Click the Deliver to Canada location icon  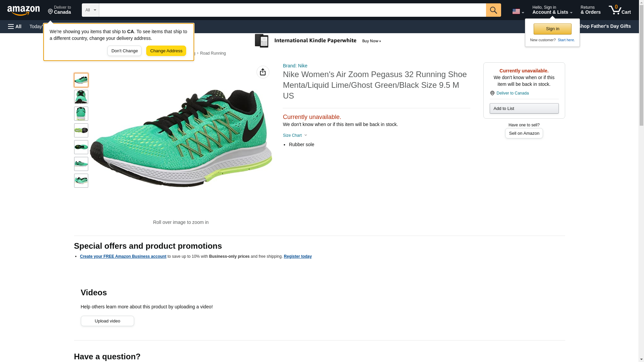click(59, 10)
